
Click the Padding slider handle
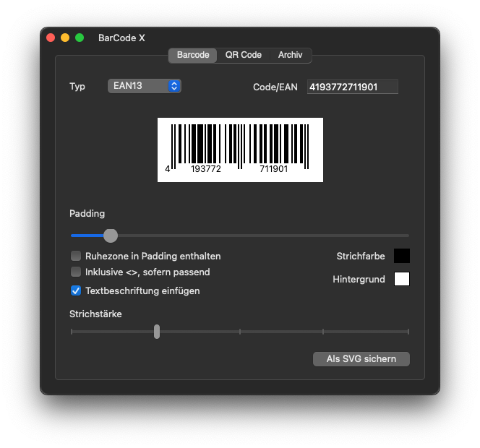tap(111, 236)
